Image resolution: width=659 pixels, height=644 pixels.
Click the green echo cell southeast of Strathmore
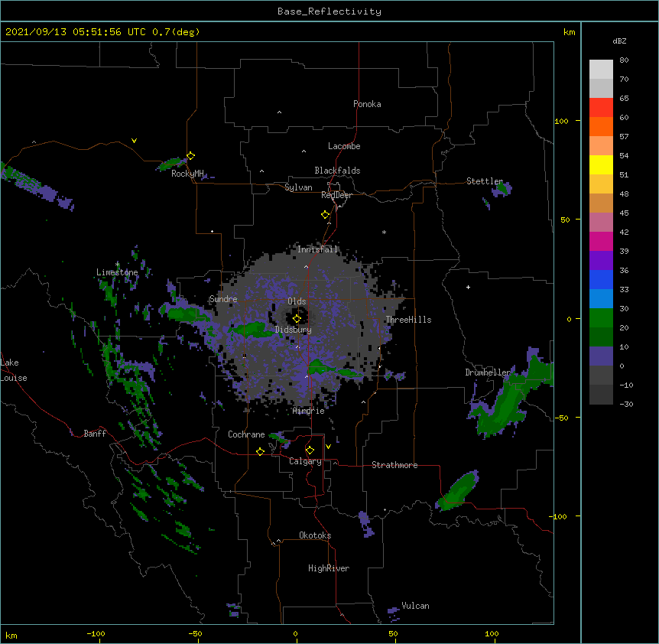456,491
